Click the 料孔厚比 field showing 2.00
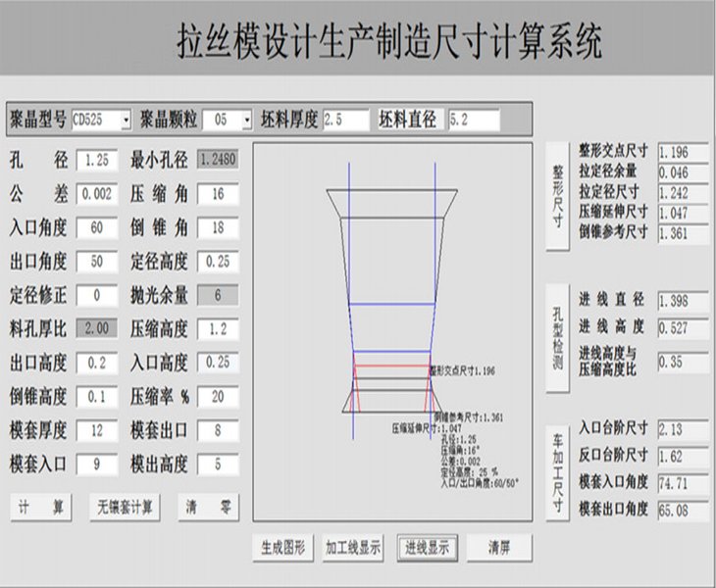This screenshot has width=716, height=588. click(x=97, y=328)
